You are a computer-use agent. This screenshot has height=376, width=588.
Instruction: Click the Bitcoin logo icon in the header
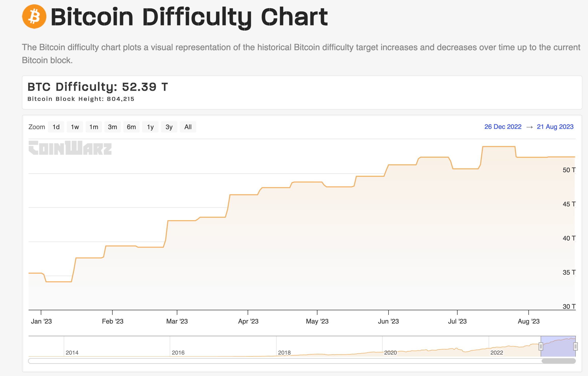[34, 17]
